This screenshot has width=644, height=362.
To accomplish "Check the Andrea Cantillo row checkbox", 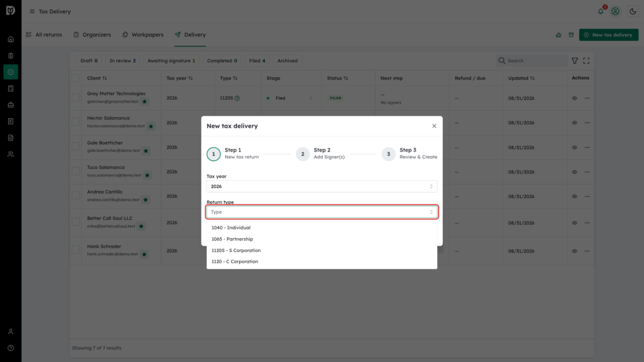I will click(x=75, y=196).
